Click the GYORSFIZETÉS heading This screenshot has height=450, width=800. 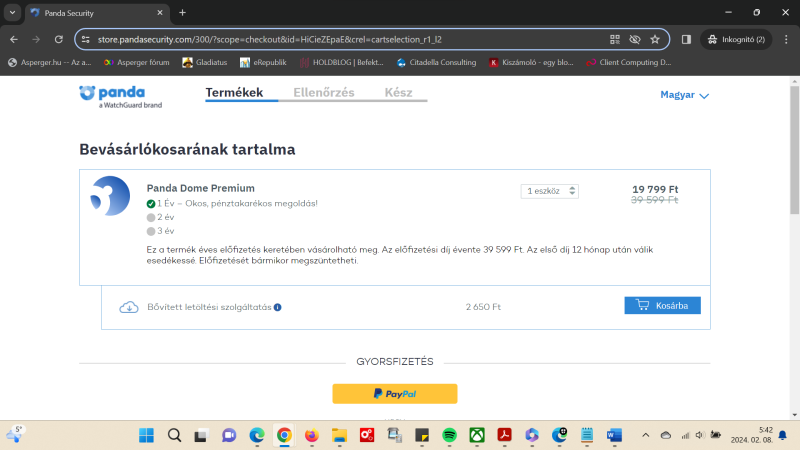point(395,362)
